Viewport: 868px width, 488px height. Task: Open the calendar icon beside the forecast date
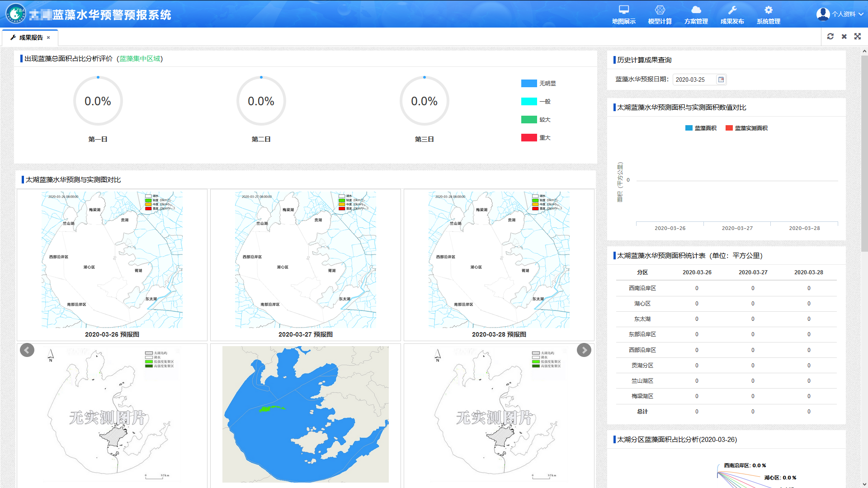click(721, 80)
